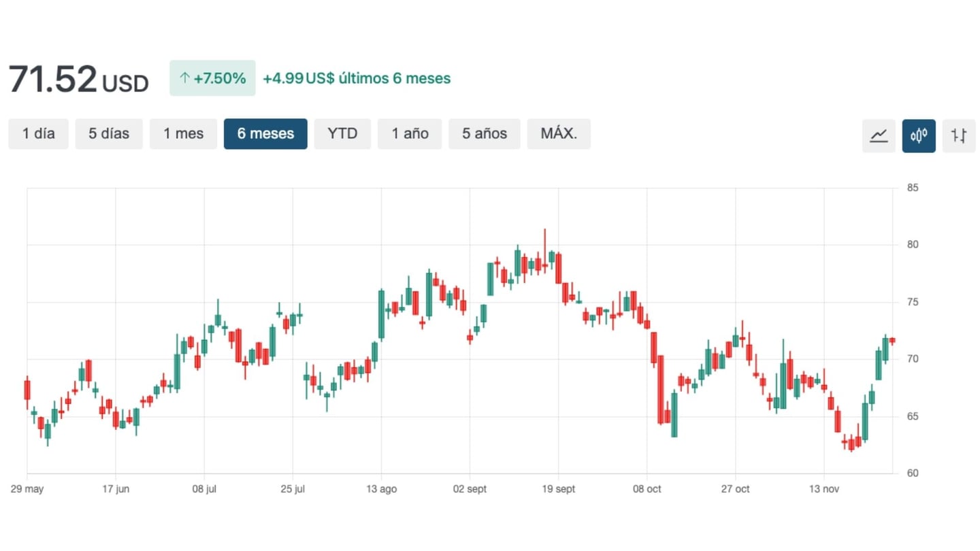
Task: Click the +4.99 US$ últimos 6 meses text
Action: [357, 78]
